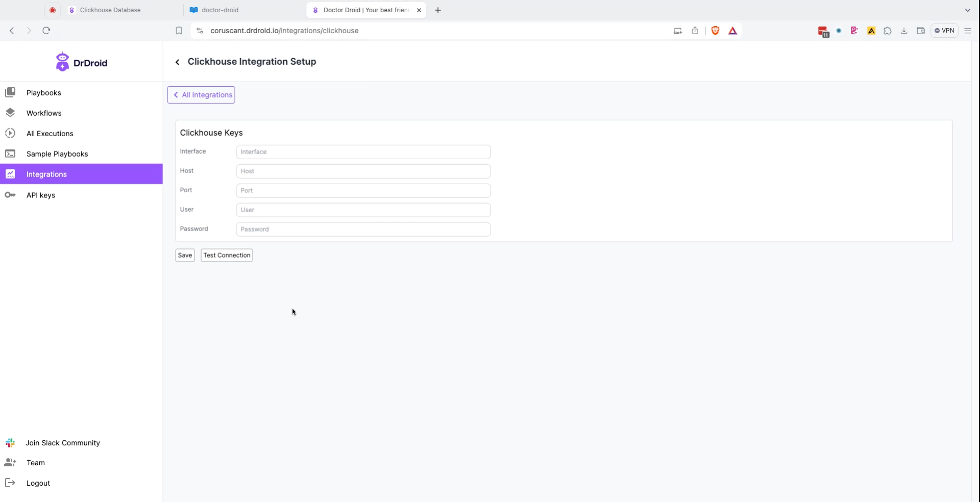This screenshot has width=980, height=502.
Task: Click the Test Connection button
Action: tap(227, 255)
